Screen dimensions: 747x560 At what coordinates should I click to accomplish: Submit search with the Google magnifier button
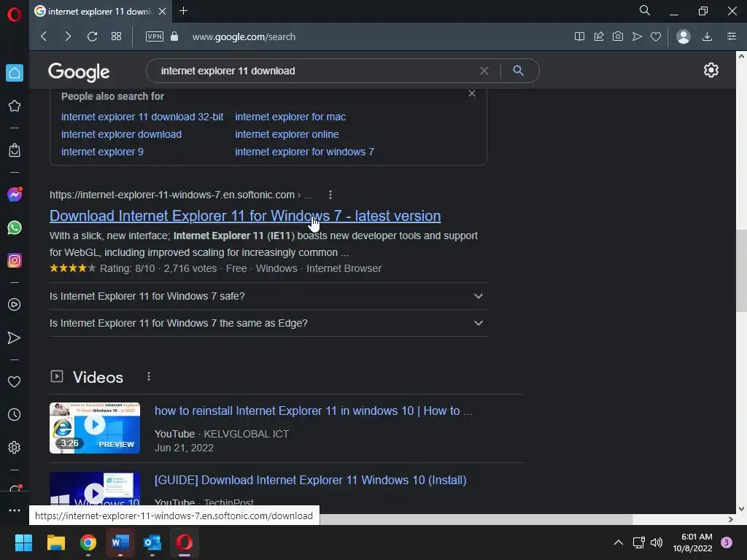pyautogui.click(x=519, y=71)
